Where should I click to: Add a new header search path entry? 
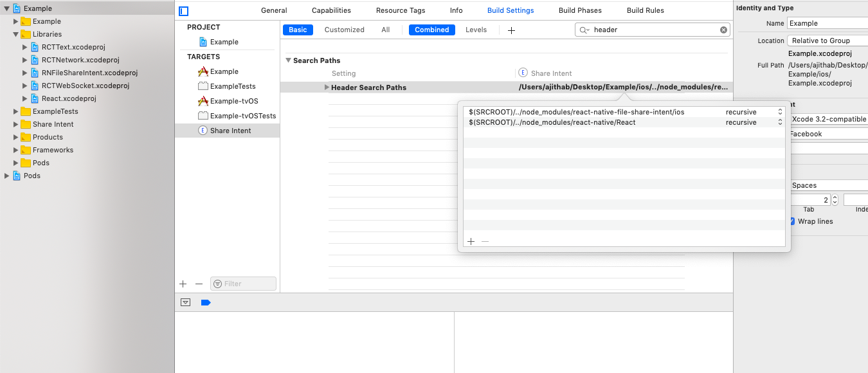coord(471,241)
